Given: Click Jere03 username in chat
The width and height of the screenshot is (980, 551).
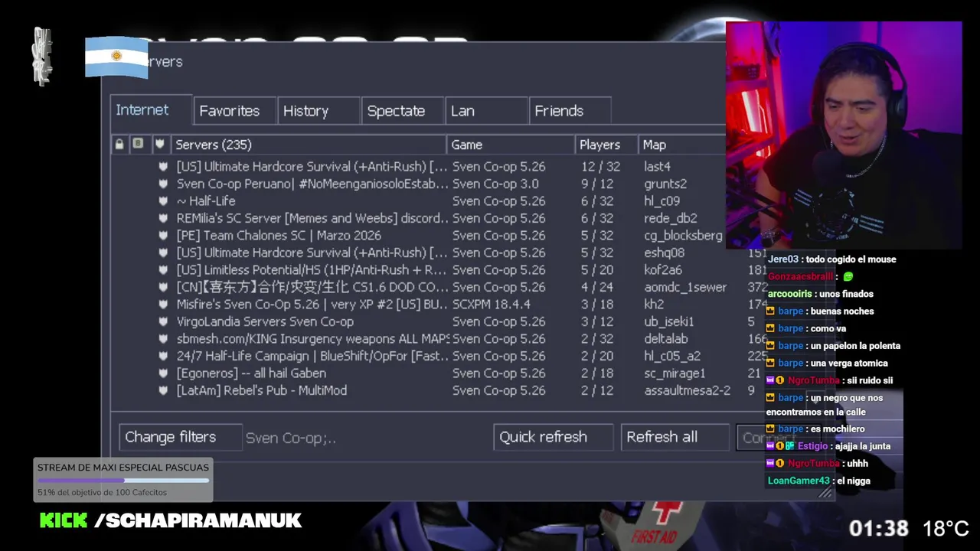Looking at the screenshot, I should pyautogui.click(x=782, y=259).
